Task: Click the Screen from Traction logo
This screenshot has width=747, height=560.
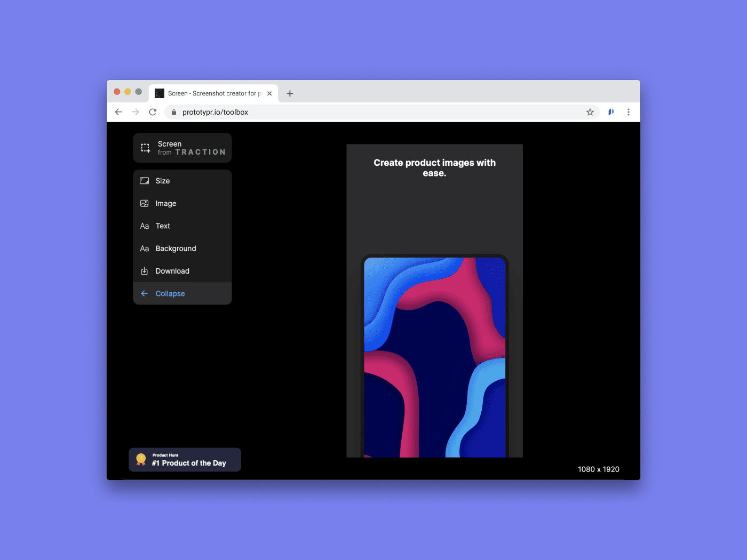Action: [x=182, y=148]
